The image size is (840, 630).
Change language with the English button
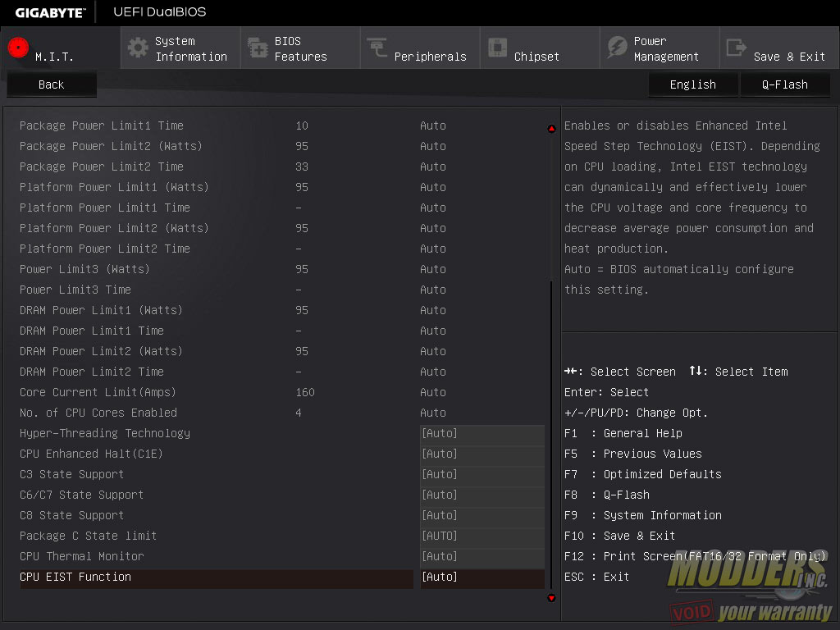[692, 84]
